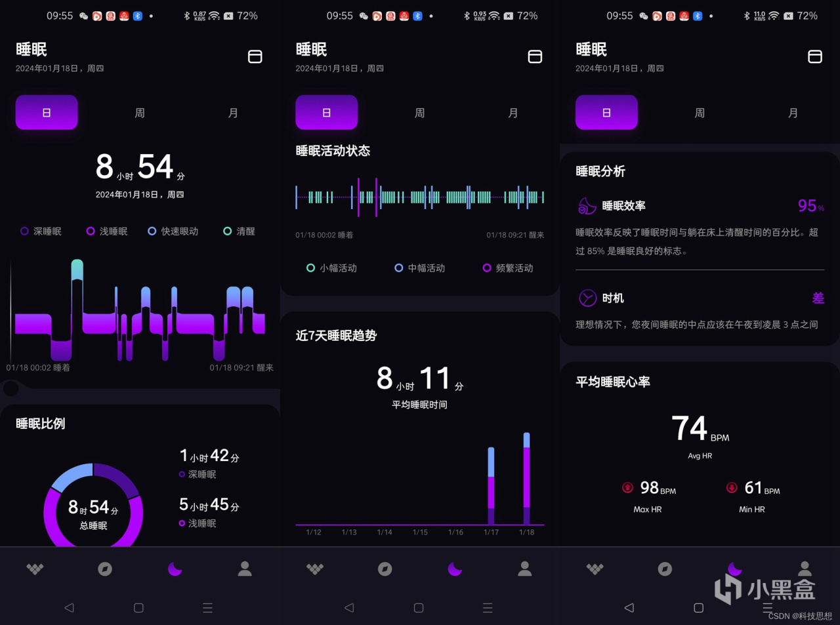The image size is (840, 625).
Task: Tap the 差 rating next to 时机
Action: (x=818, y=298)
